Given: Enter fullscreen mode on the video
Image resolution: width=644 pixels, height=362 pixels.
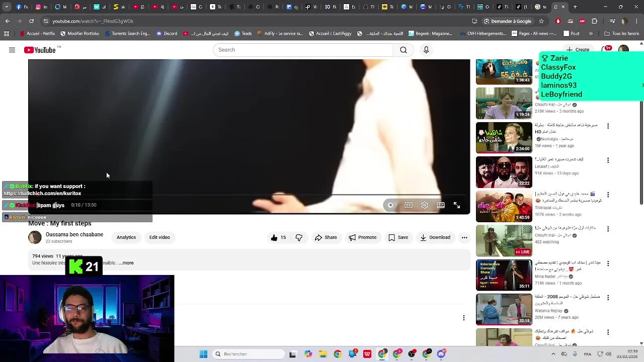Looking at the screenshot, I should coord(457,205).
